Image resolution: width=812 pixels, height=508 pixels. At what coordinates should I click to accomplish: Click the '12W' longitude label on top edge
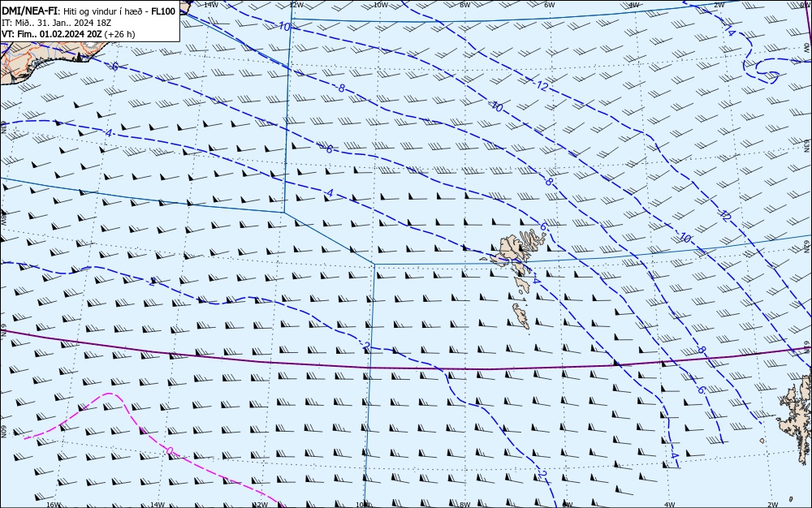point(296,5)
